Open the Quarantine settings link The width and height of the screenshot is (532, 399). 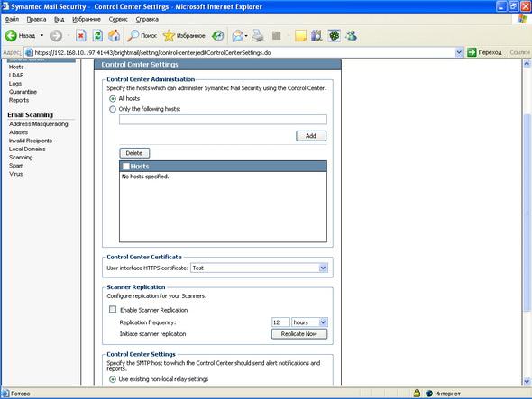23,92
